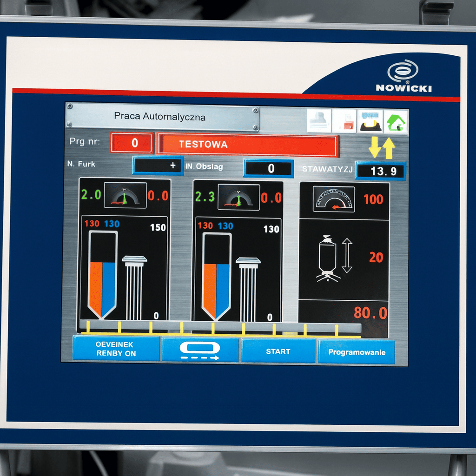Tap the green home icon
Image resolution: width=476 pixels, height=476 pixels.
[396, 122]
